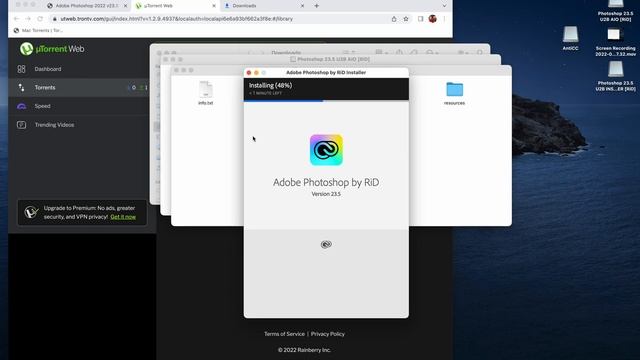Click the installer progress bar

coord(326,100)
